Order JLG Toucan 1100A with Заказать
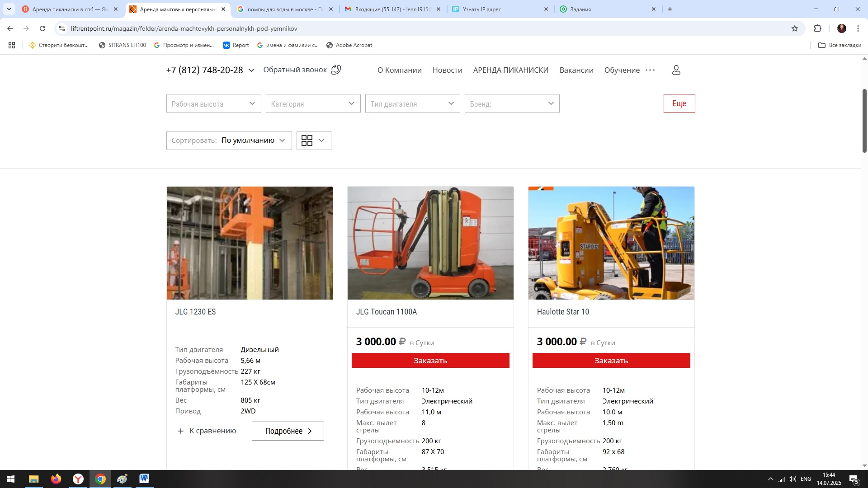Viewport: 868px width, 488px height. 430,361
